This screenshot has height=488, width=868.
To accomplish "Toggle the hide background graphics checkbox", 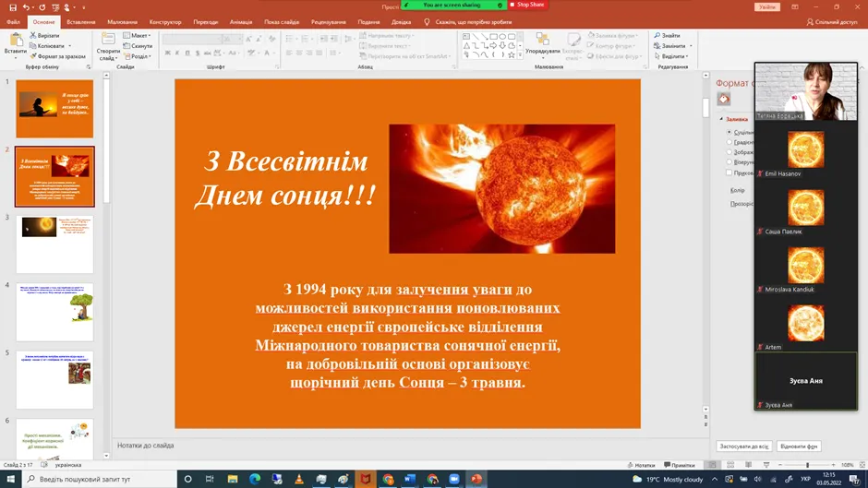I will pos(729,173).
